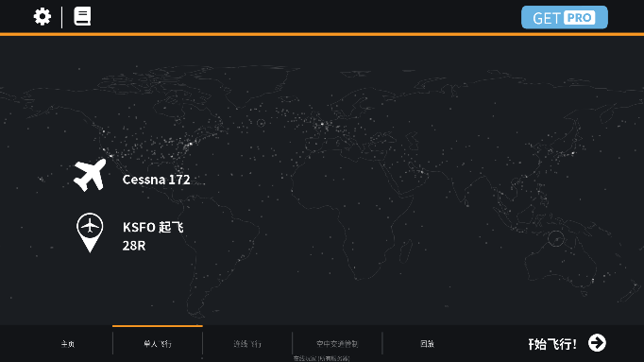Screen dimensions: 644x362
Task: Select the circled airport marker near Australia
Action: pyautogui.click(x=555, y=239)
